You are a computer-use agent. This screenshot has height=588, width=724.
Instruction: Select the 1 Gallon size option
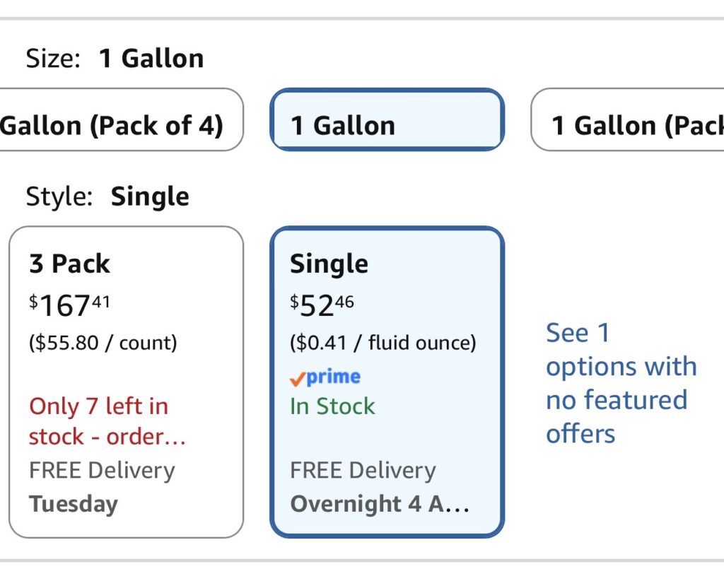tap(387, 119)
